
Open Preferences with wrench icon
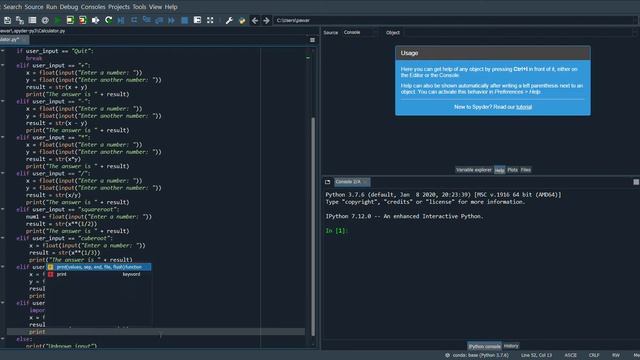[x=229, y=20]
